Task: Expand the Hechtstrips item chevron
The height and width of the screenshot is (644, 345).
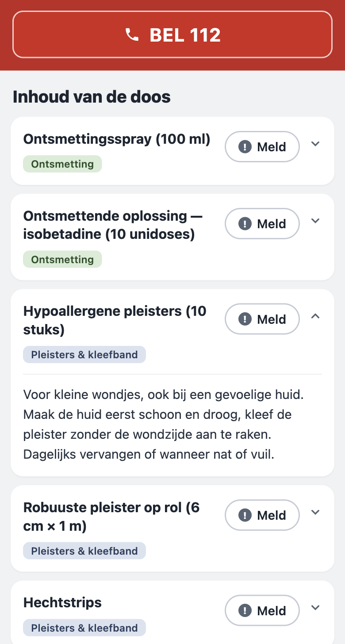Action: click(x=315, y=607)
